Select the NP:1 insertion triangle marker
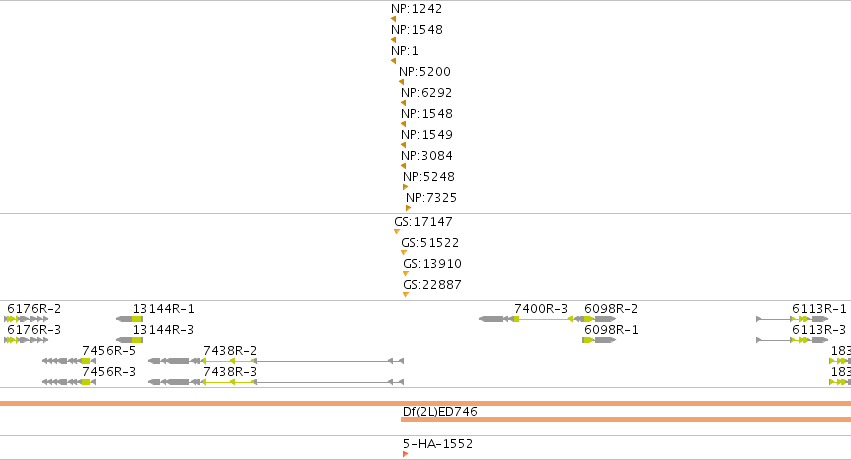The height and width of the screenshot is (460, 851). point(393,61)
